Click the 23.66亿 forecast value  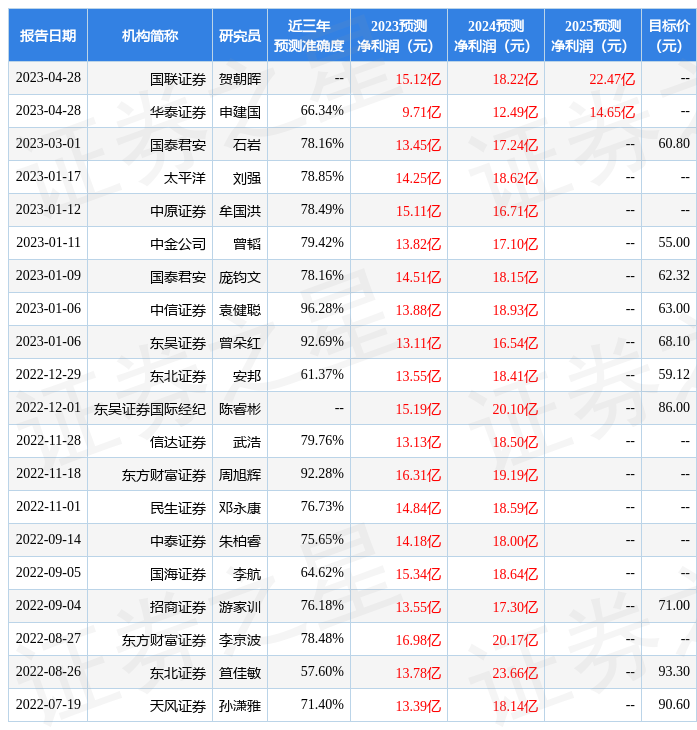click(x=515, y=674)
